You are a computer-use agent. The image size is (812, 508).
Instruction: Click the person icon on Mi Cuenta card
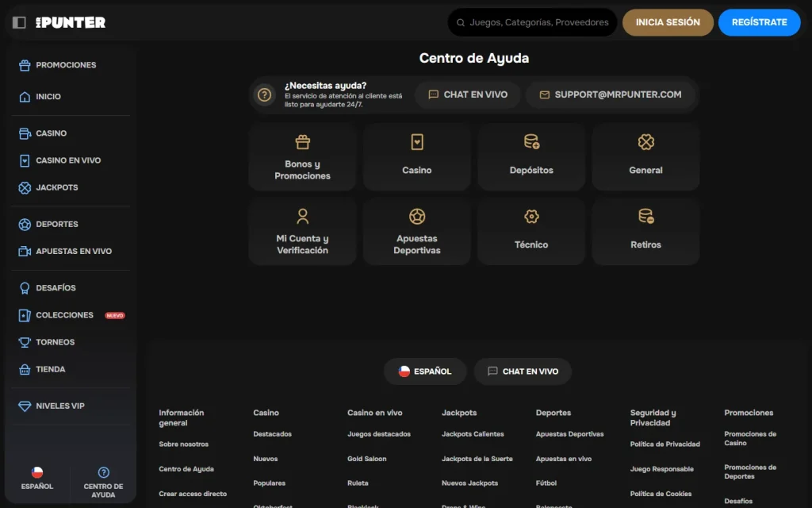pos(302,216)
